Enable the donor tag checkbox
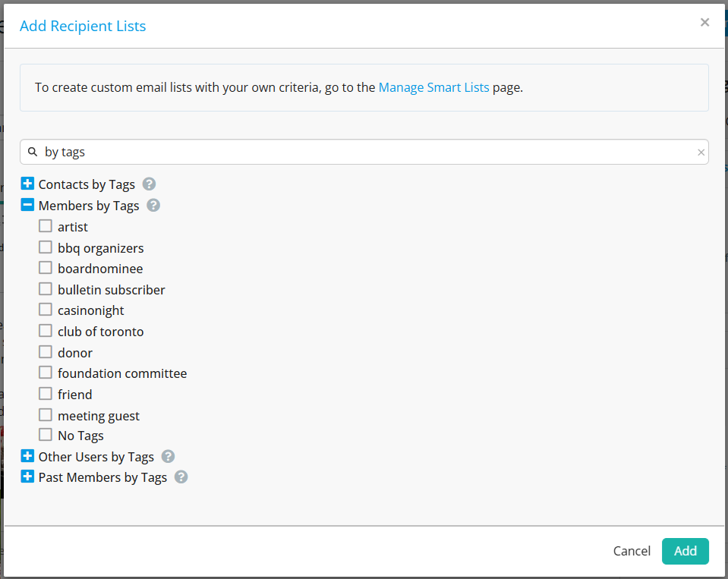The width and height of the screenshot is (728, 579). point(46,352)
